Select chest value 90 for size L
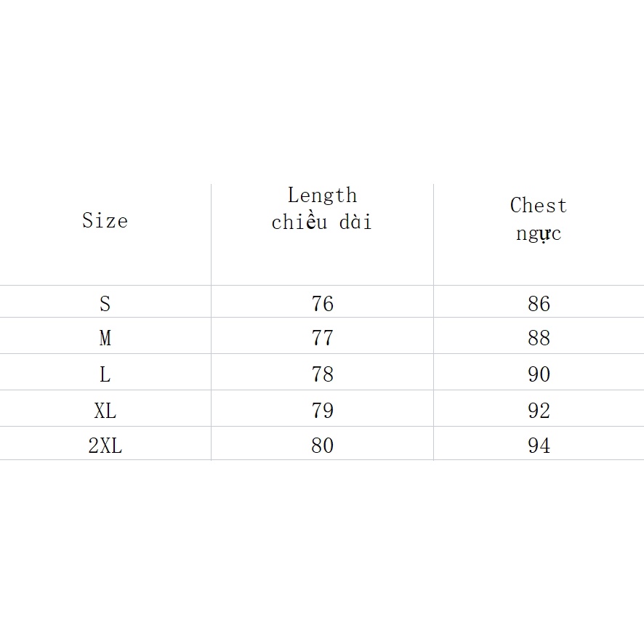 coord(539,372)
